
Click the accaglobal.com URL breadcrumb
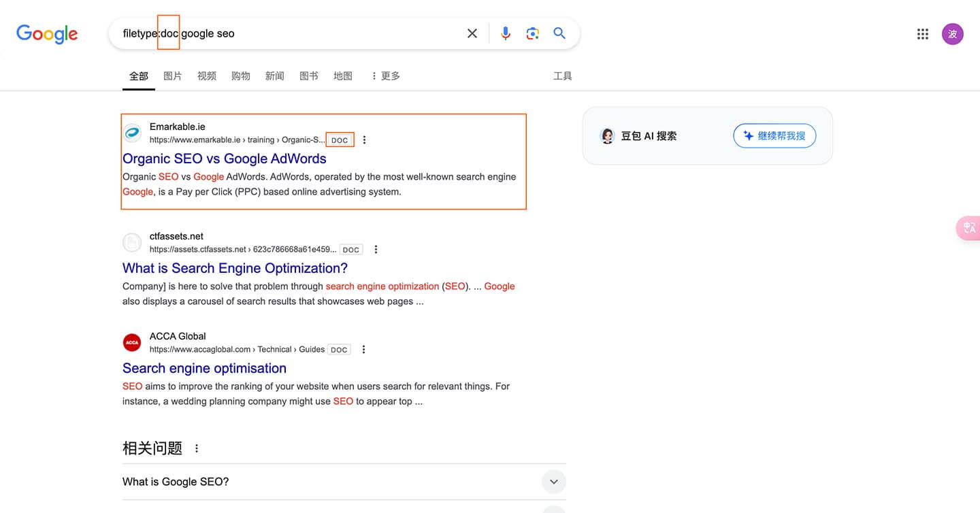pos(237,350)
